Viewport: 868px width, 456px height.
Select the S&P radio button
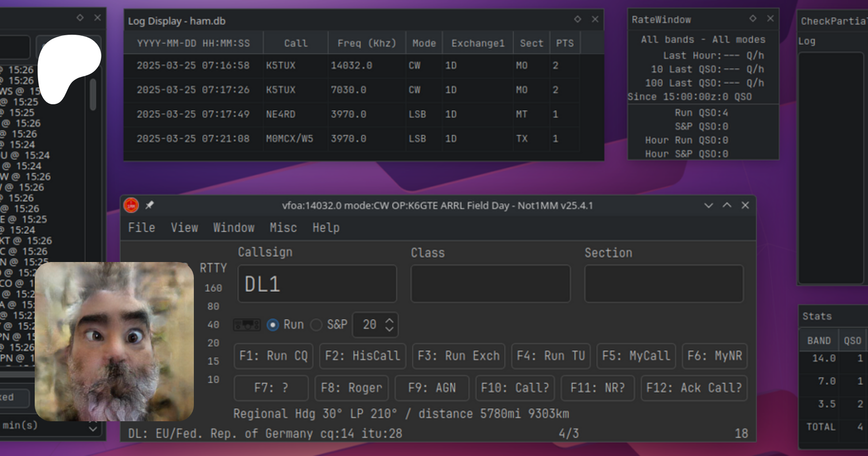pos(316,325)
